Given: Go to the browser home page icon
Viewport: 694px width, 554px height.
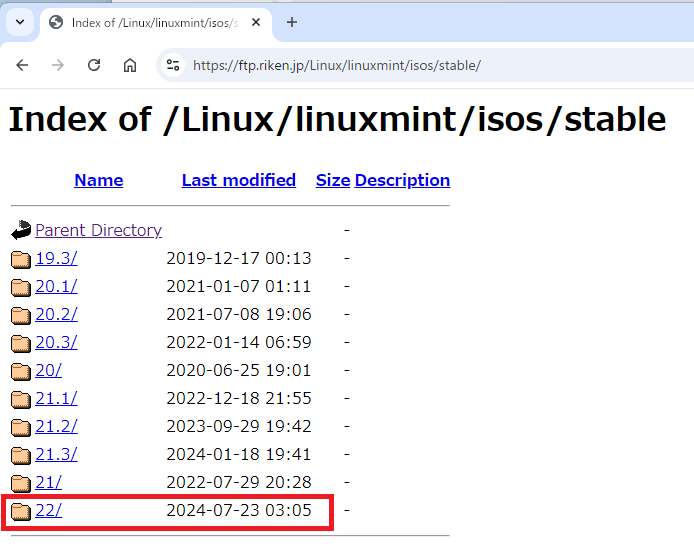Looking at the screenshot, I should (x=130, y=65).
